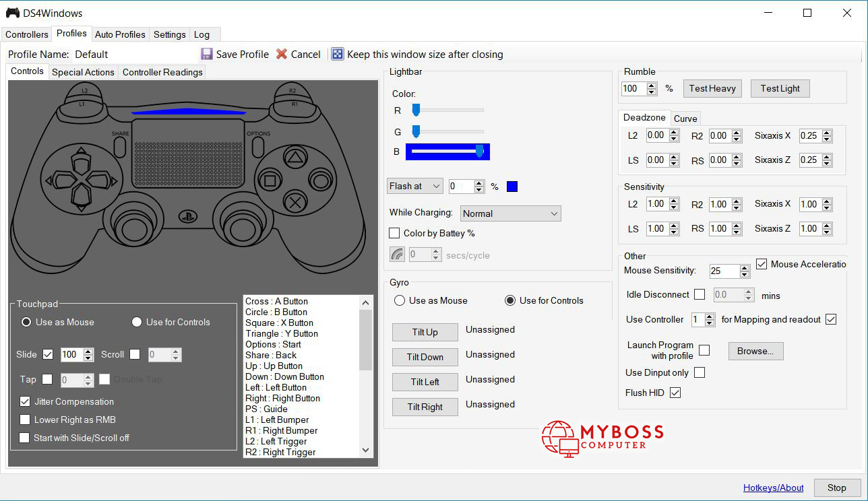Enable Lower Right as RMB

tap(25, 420)
